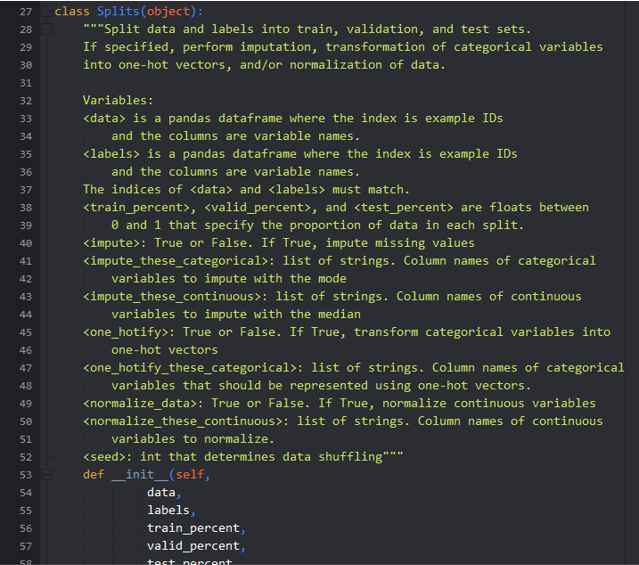Click the self parameter in __init__
The width and height of the screenshot is (639, 565).
click(189, 474)
